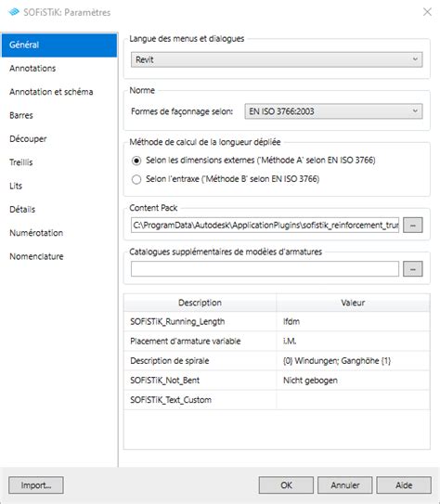The width and height of the screenshot is (440, 504).
Task: Open help with Aide button
Action: click(x=404, y=485)
